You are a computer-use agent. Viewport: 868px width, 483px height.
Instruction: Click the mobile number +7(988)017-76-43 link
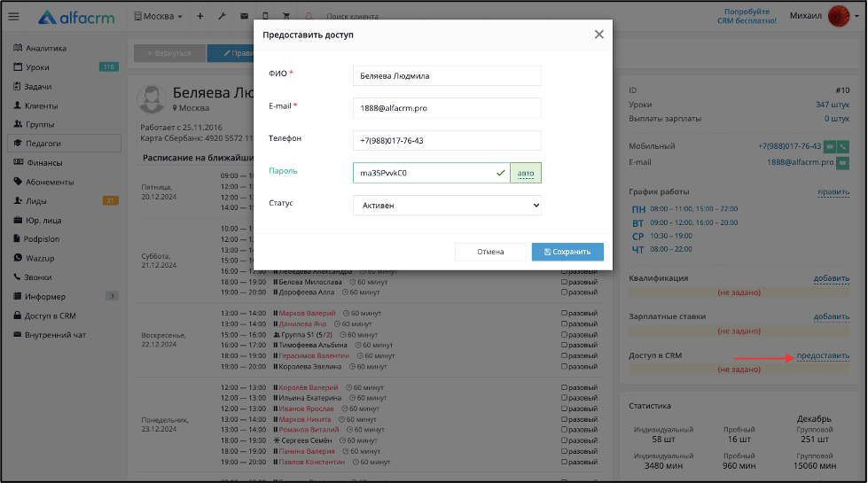(789, 146)
